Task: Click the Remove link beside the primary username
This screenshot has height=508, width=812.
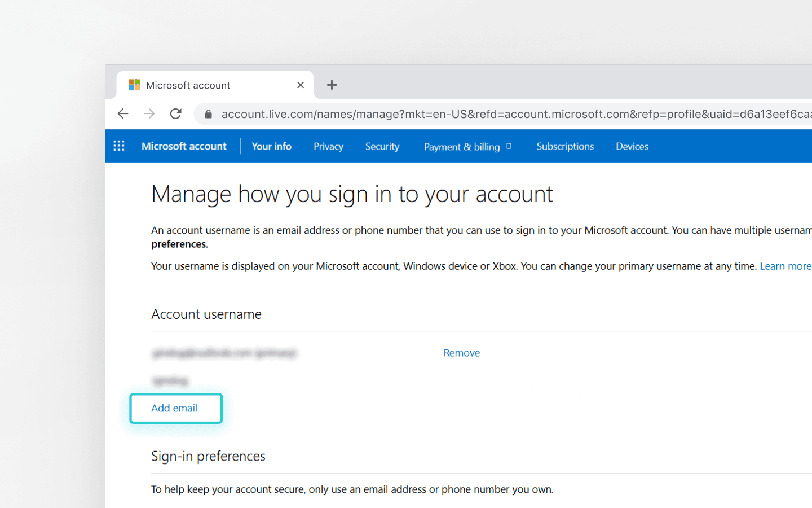Action: tap(461, 352)
